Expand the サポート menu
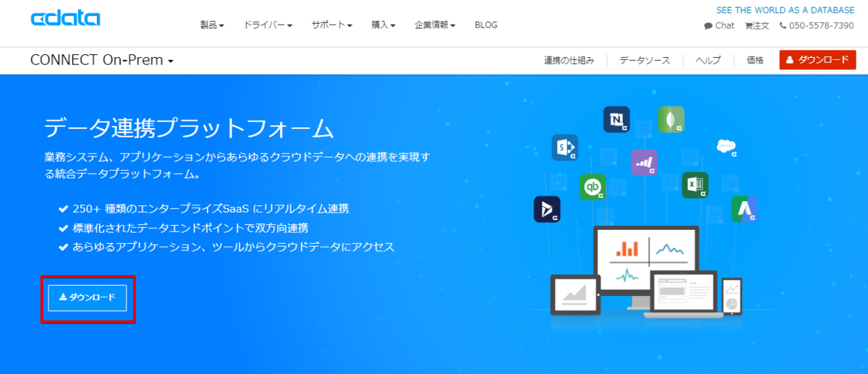 [332, 25]
